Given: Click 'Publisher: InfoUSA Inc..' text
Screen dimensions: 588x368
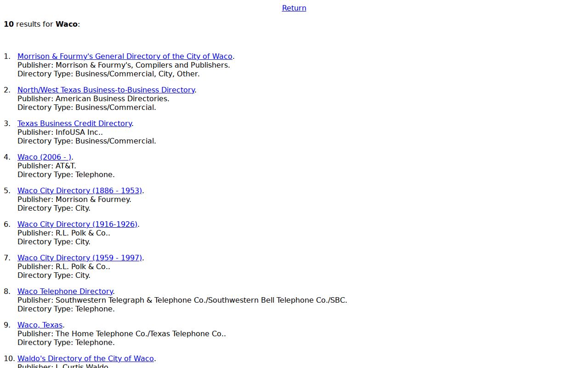Looking at the screenshot, I should pos(60,132).
